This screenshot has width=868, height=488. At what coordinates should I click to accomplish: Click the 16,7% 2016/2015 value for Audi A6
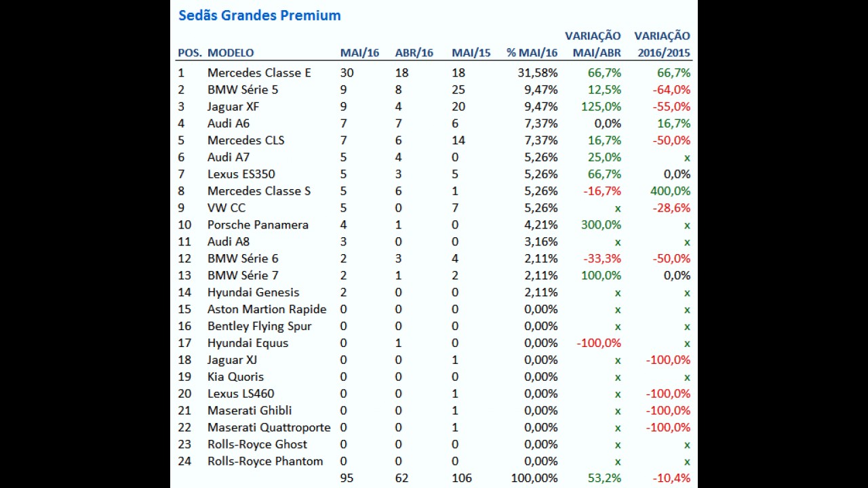674,123
